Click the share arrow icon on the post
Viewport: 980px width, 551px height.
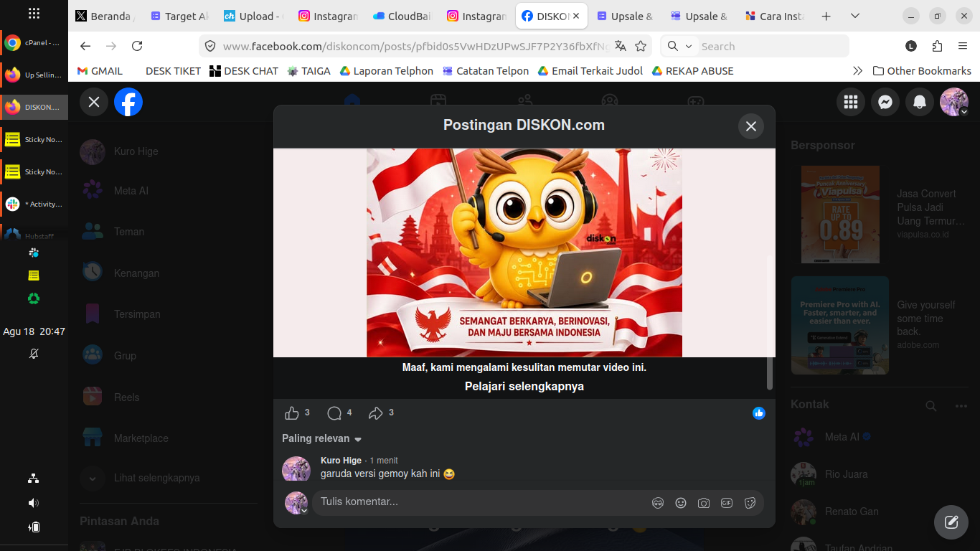coord(376,413)
